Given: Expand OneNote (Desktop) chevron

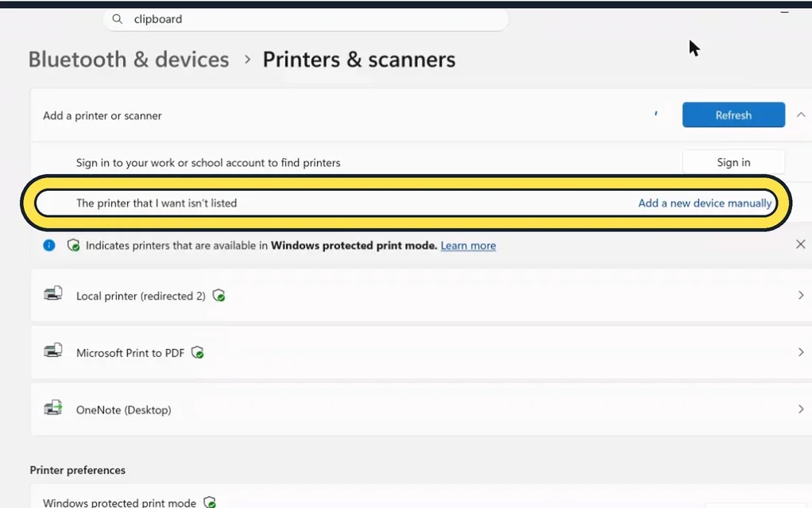Looking at the screenshot, I should (801, 409).
